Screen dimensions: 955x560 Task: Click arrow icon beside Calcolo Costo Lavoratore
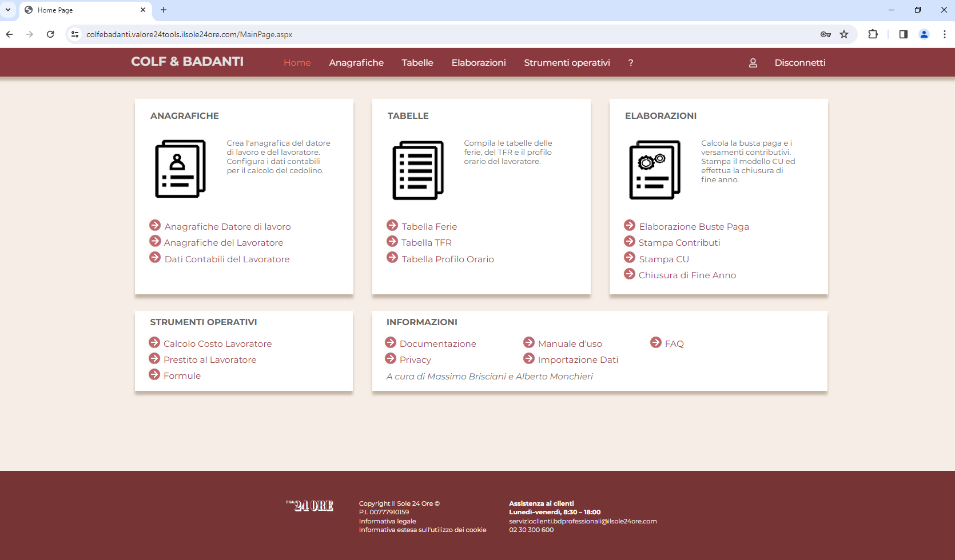pos(154,342)
